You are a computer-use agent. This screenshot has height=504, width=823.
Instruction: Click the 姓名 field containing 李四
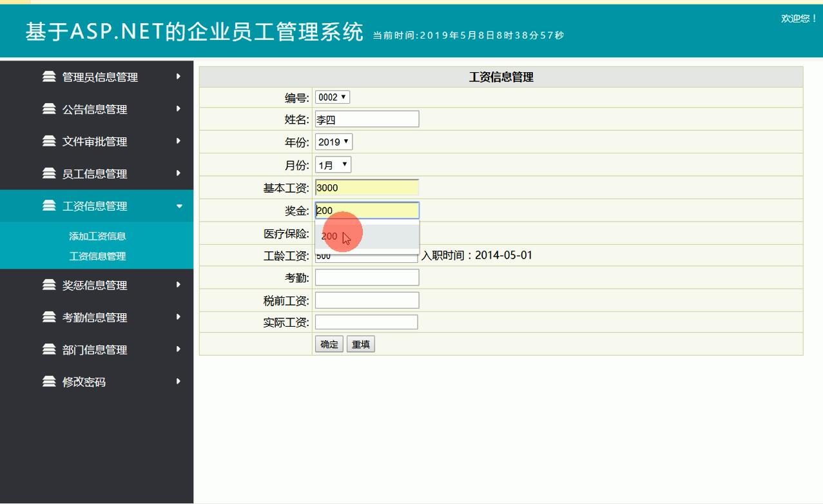click(x=367, y=119)
